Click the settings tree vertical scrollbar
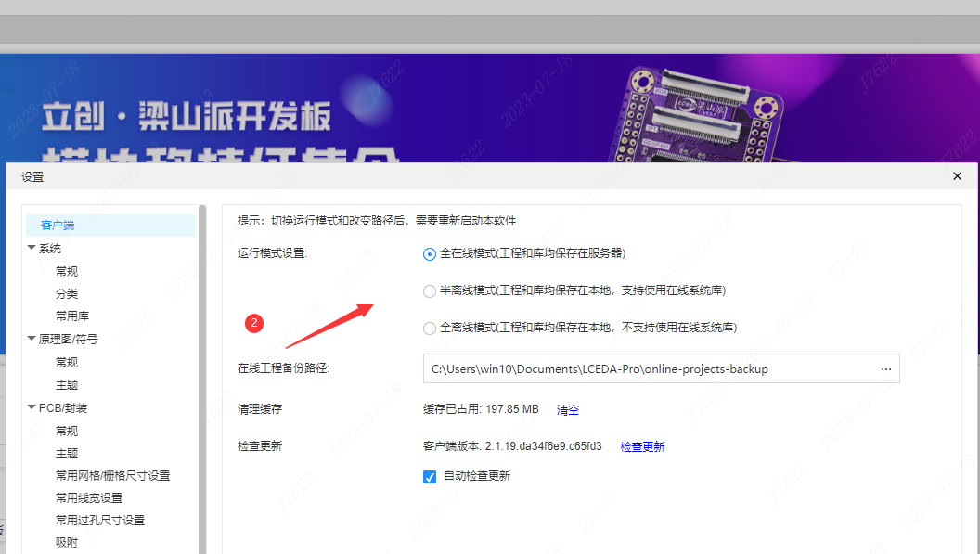Screen dimensions: 980x554 [x=202, y=379]
